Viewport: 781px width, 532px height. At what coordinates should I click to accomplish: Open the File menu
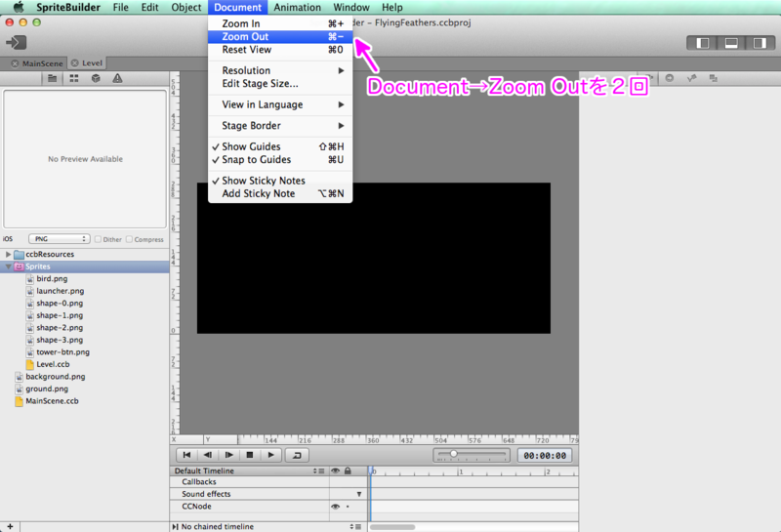120,7
